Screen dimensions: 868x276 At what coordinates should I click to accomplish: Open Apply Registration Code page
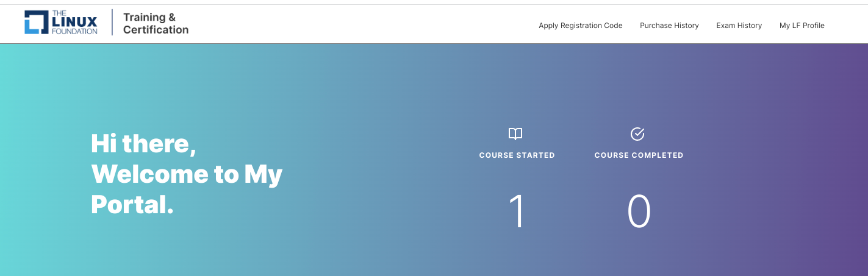coord(580,26)
